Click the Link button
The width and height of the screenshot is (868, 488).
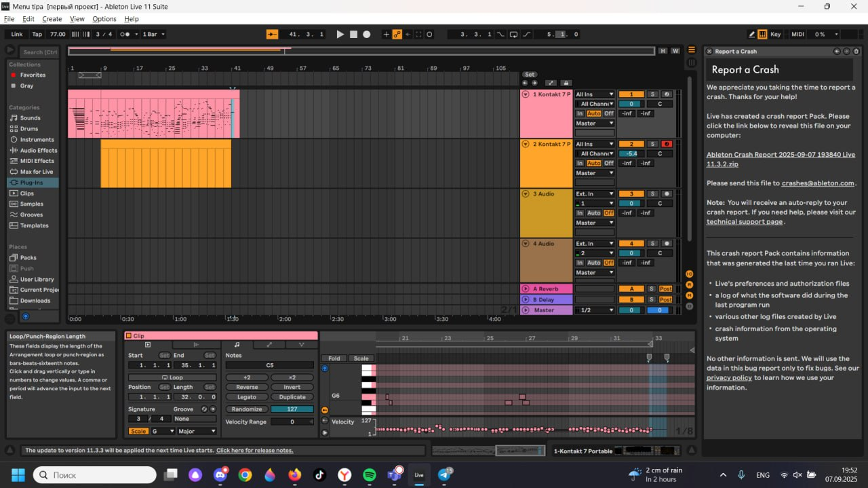click(17, 34)
